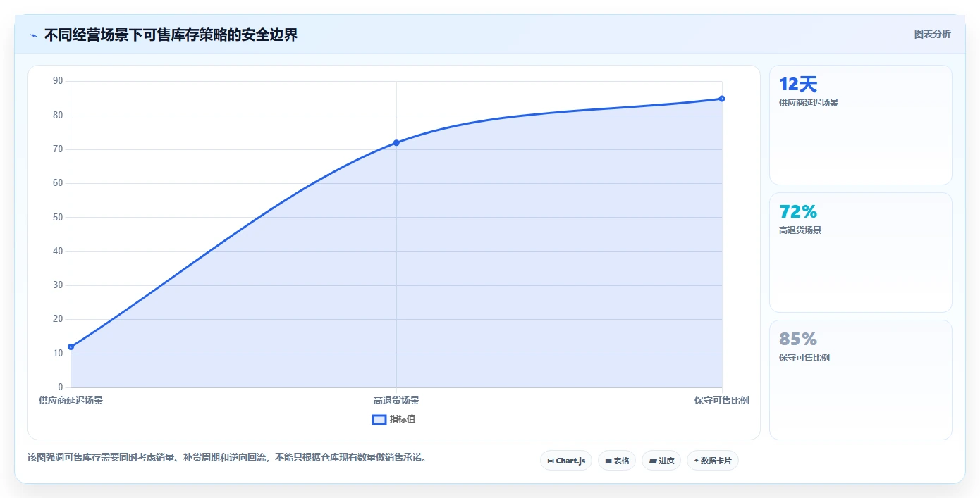This screenshot has width=980, height=498.
Task: Click the 12天 value card
Action: (860, 125)
